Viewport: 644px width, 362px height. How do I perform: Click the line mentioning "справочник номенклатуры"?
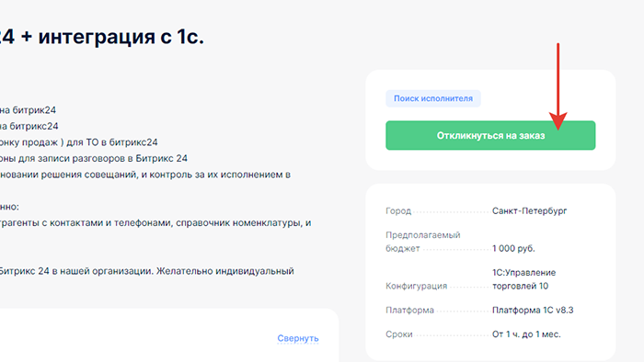tap(155, 222)
